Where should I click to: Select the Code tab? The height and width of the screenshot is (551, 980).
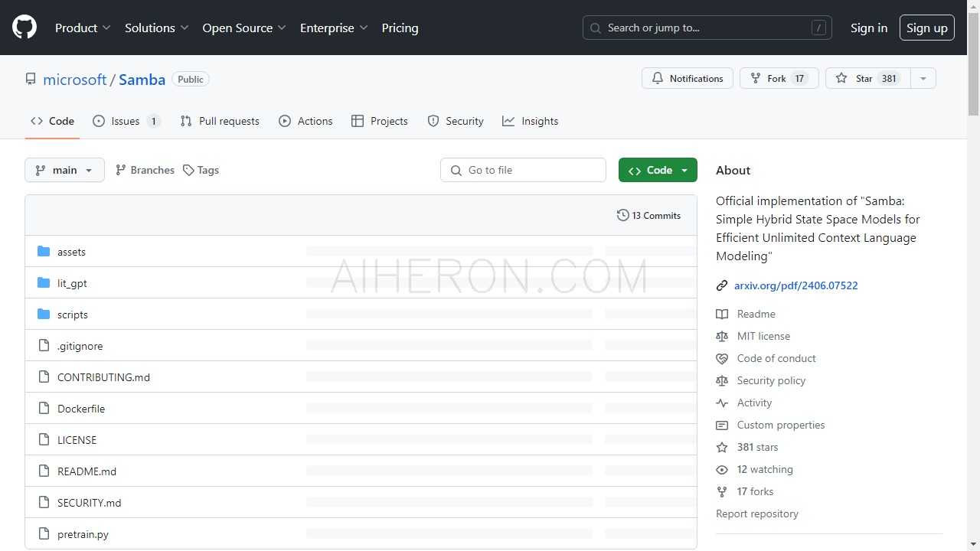tap(52, 121)
